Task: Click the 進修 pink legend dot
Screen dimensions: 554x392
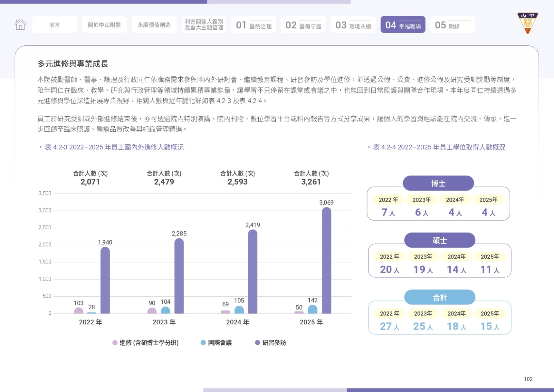Action: pyautogui.click(x=115, y=343)
